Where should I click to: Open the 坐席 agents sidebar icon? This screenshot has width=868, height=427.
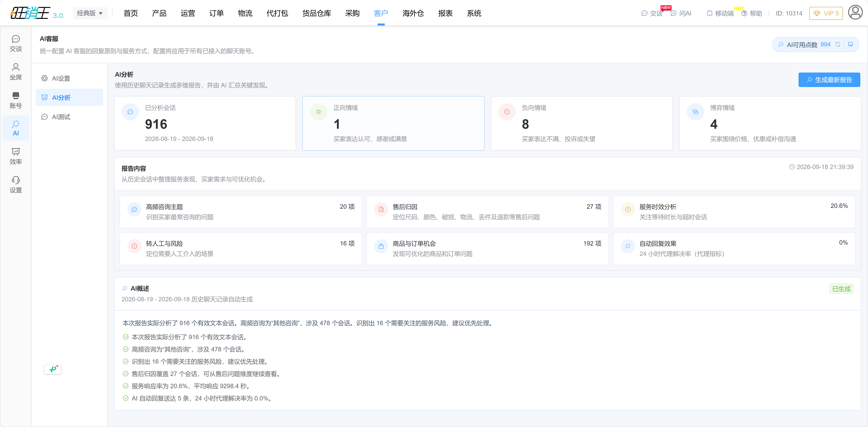[x=15, y=72]
